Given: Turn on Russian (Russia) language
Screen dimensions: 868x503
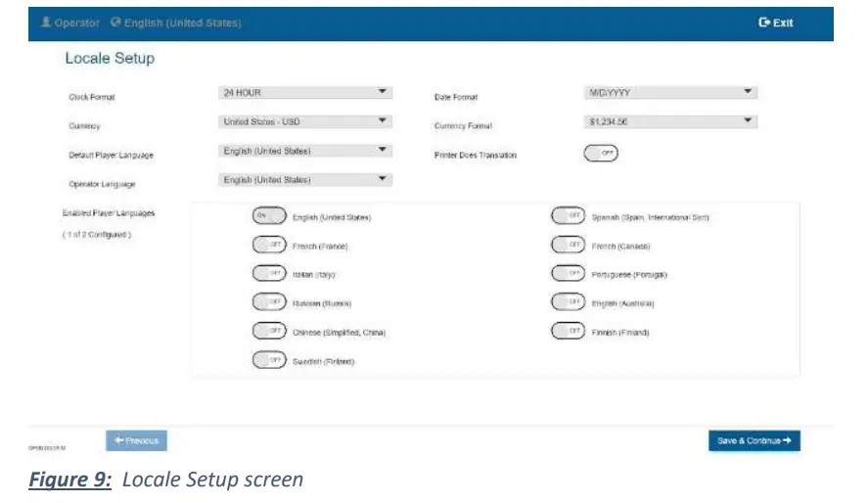Looking at the screenshot, I should click(268, 302).
